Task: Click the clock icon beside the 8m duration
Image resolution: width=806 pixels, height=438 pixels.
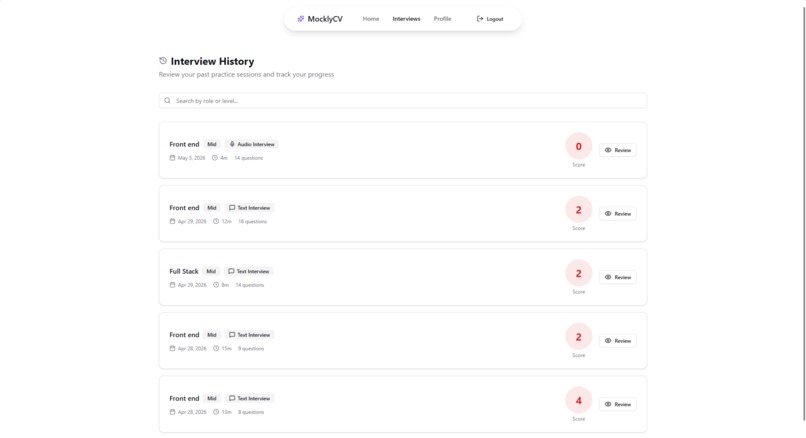Action: (x=216, y=285)
